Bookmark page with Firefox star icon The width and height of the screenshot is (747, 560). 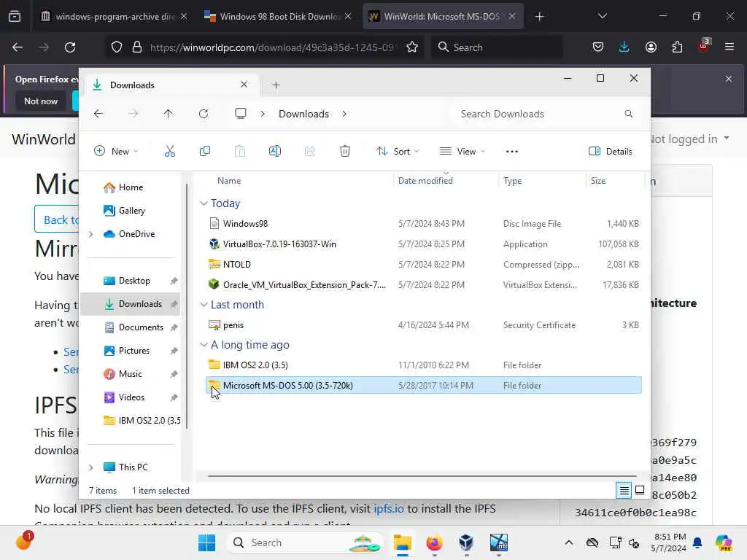412,47
